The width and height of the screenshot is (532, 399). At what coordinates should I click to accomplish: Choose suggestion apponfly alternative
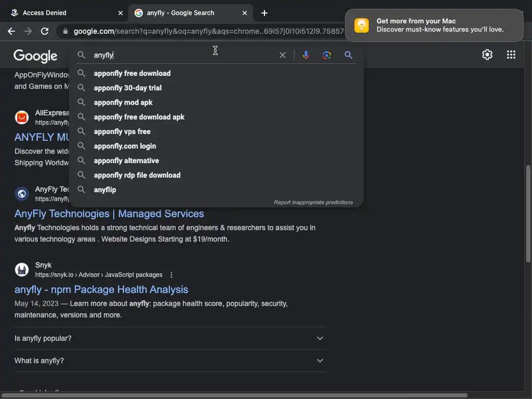coord(216,161)
